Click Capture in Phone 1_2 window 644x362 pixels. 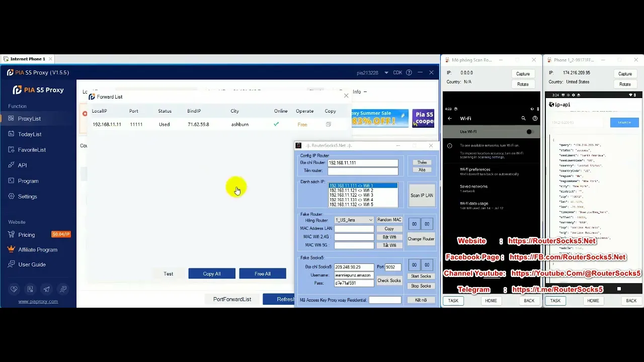625,74
